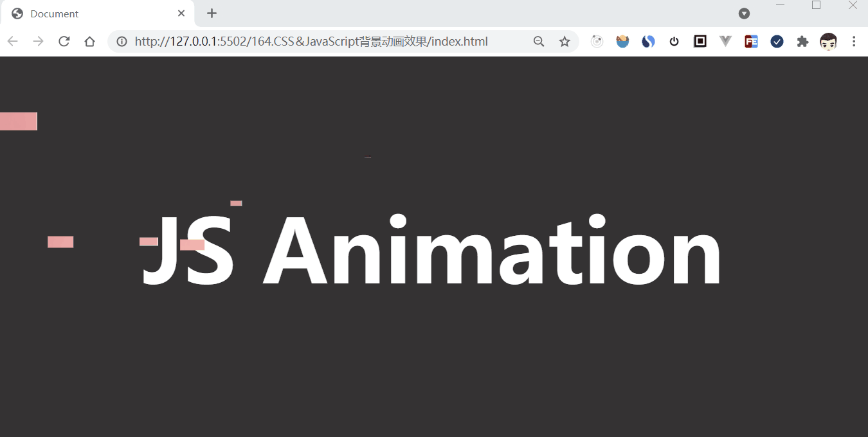Bookmark this page with the star
Screen dimensions: 868x437
click(565, 42)
